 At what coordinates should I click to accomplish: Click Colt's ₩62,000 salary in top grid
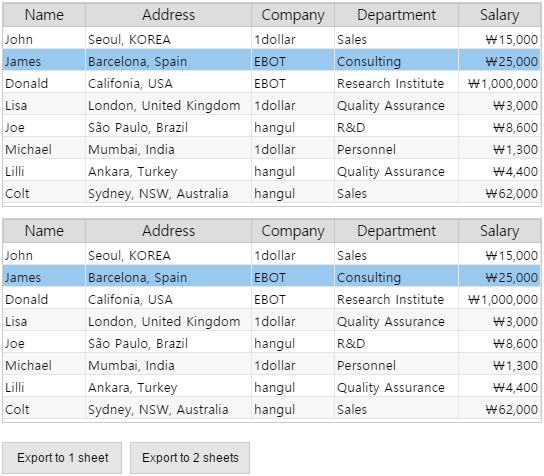500,193
